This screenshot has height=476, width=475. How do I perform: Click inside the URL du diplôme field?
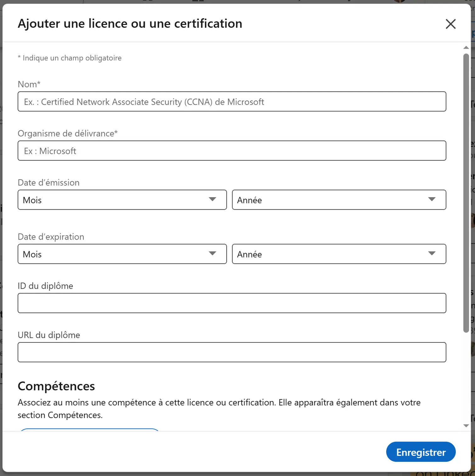click(232, 352)
